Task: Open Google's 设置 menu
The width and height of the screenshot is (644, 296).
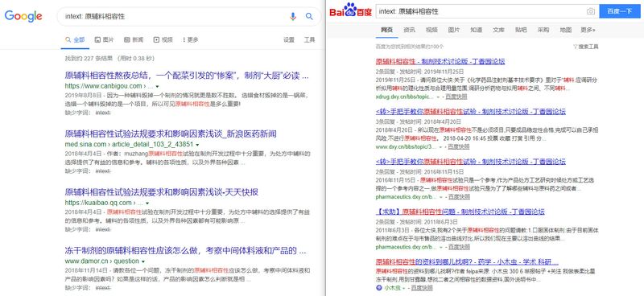Action: [x=289, y=40]
